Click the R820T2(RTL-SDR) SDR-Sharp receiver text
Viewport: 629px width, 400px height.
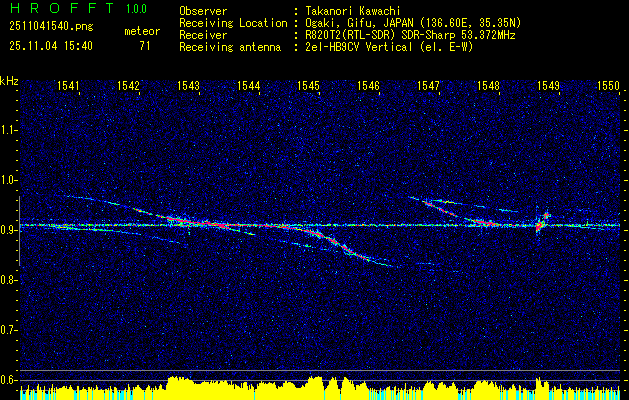pyautogui.click(x=410, y=35)
